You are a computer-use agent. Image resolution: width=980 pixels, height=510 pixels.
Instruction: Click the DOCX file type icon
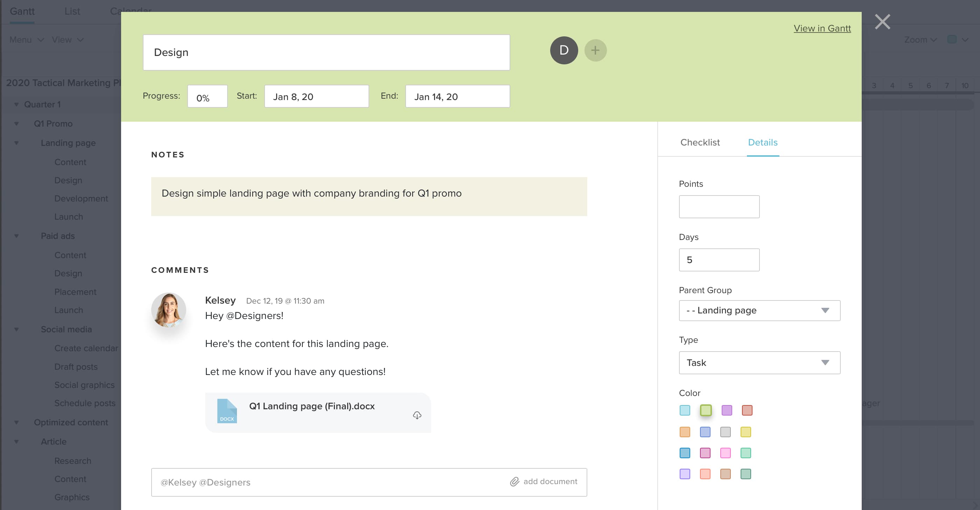click(227, 412)
